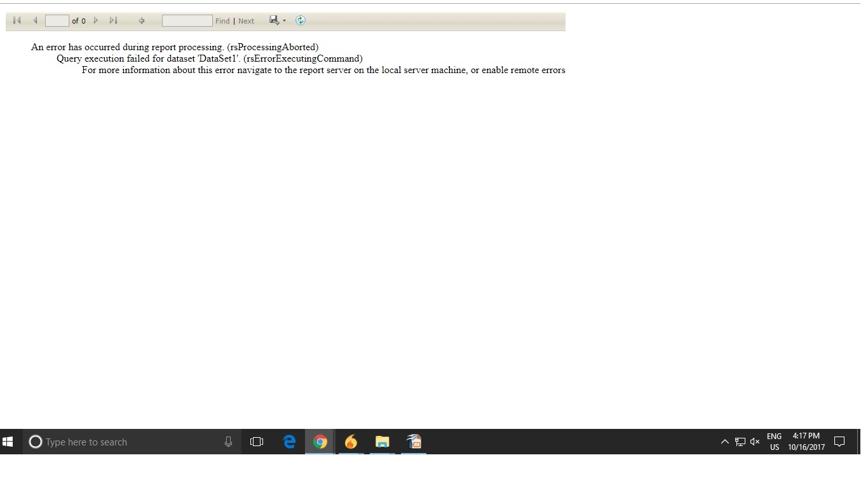Focus the find text search box

187,20
